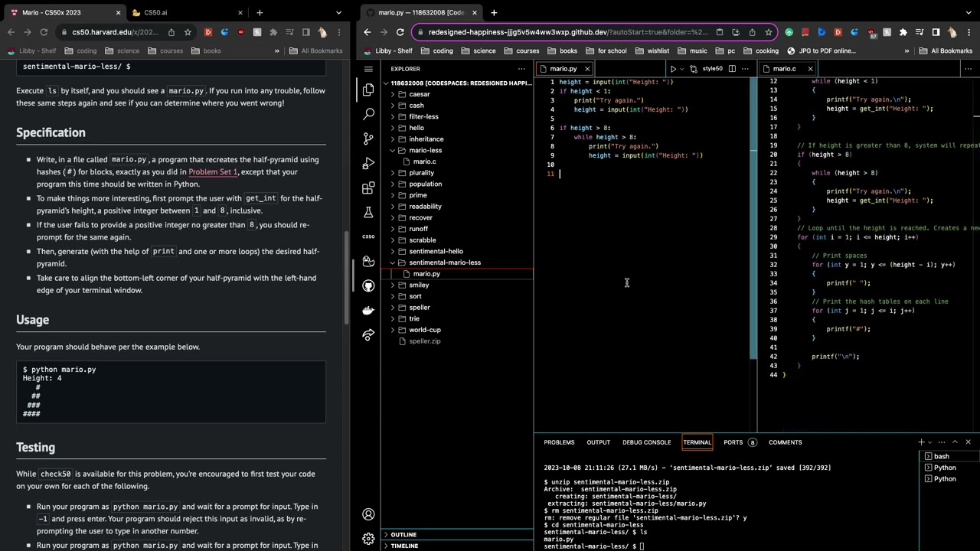Expand the OUTLINE section
Image resolution: width=980 pixels, height=551 pixels.
(403, 535)
